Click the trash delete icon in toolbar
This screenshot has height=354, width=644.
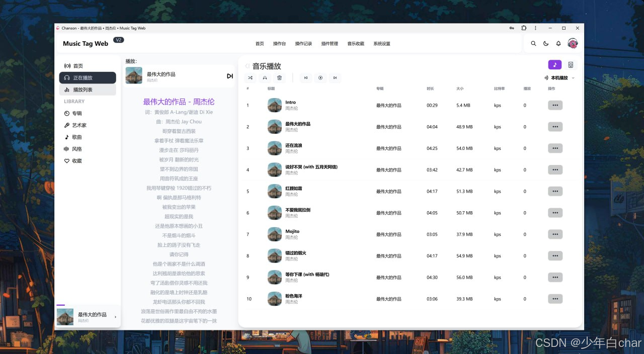point(279,78)
